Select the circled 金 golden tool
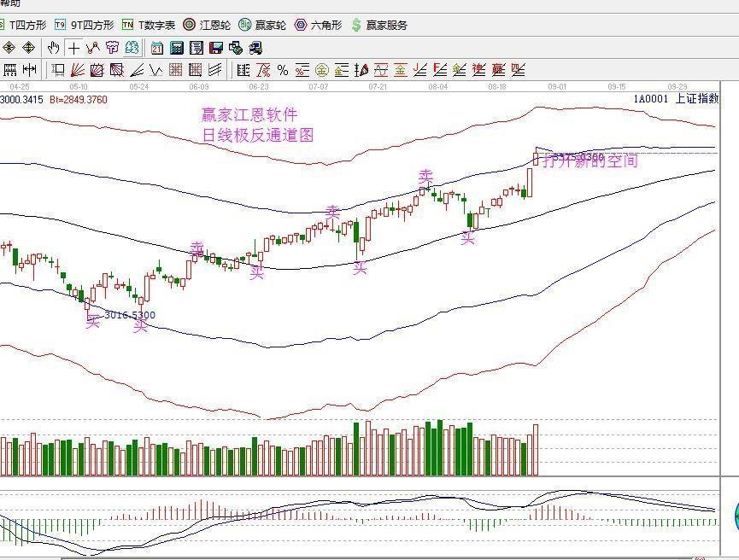Image resolution: width=739 pixels, height=560 pixels. (x=322, y=71)
